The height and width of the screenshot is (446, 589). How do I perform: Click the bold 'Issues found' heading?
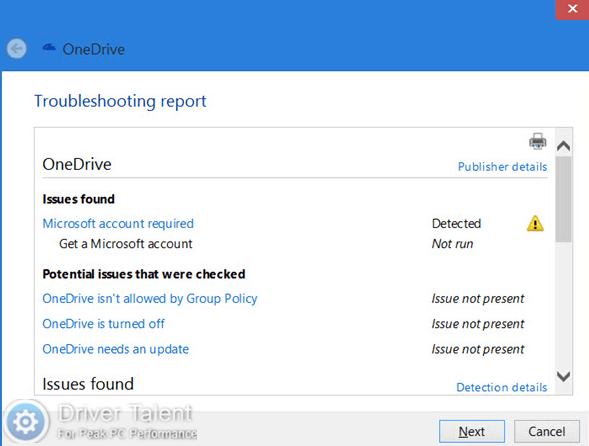click(79, 199)
